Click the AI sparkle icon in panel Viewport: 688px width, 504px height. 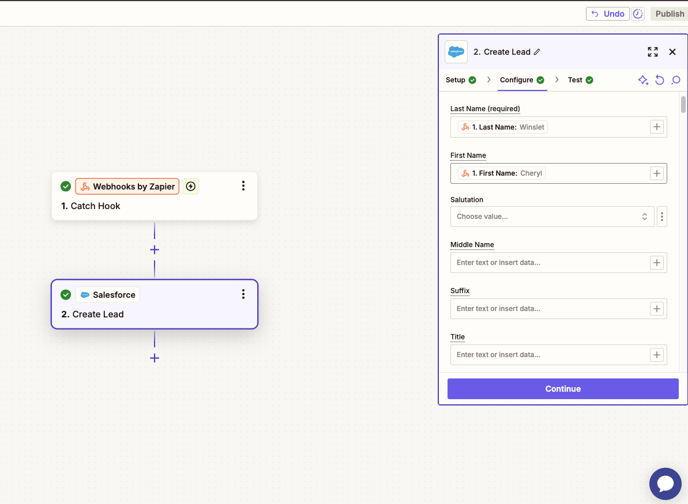point(643,80)
